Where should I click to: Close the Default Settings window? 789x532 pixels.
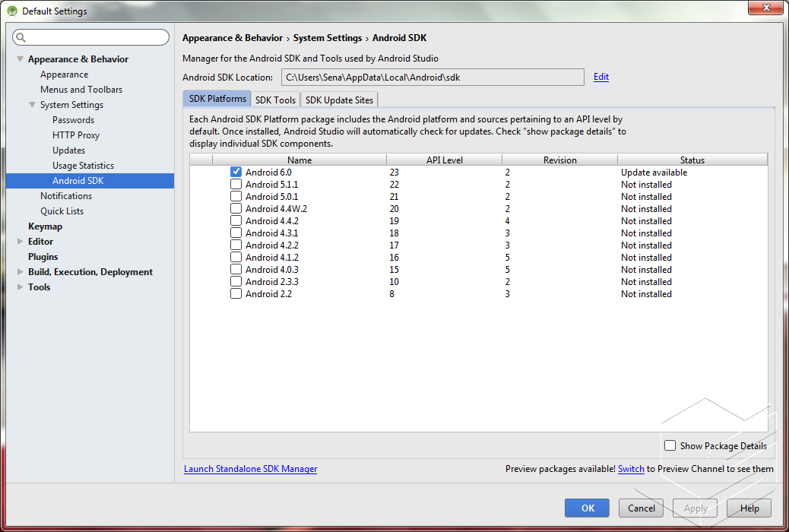[765, 8]
